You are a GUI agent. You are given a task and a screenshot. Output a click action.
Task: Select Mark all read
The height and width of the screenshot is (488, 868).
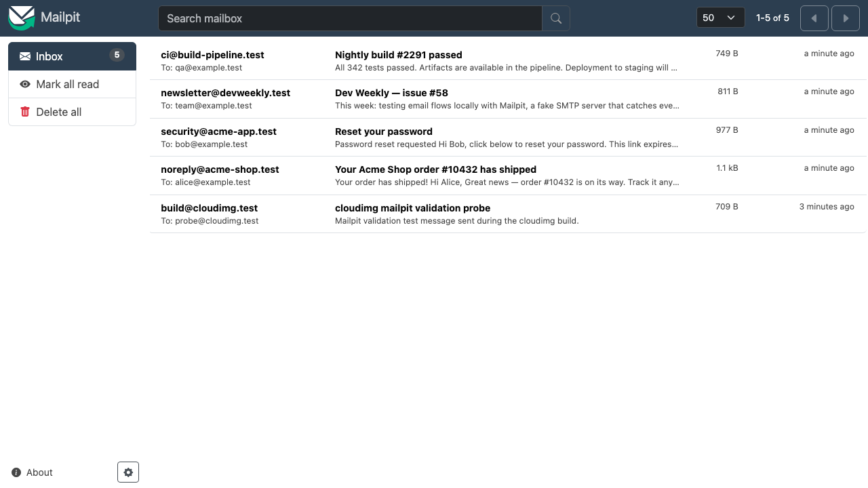[x=72, y=84]
